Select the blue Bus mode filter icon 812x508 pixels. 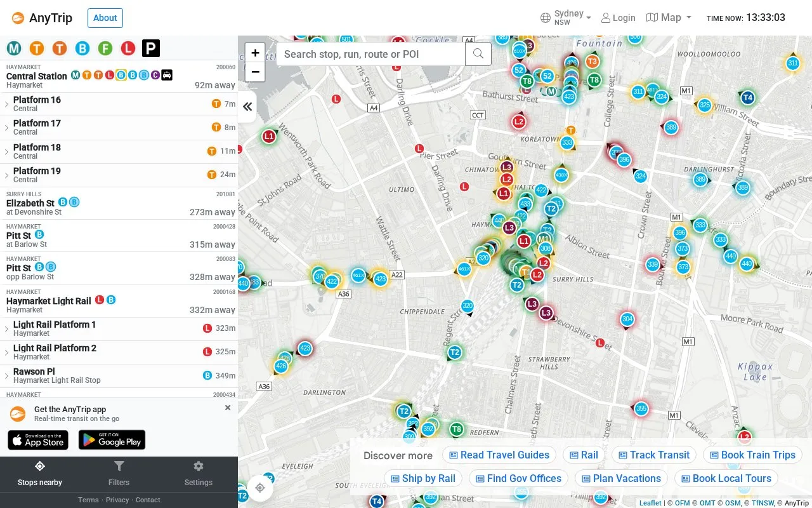(82, 48)
